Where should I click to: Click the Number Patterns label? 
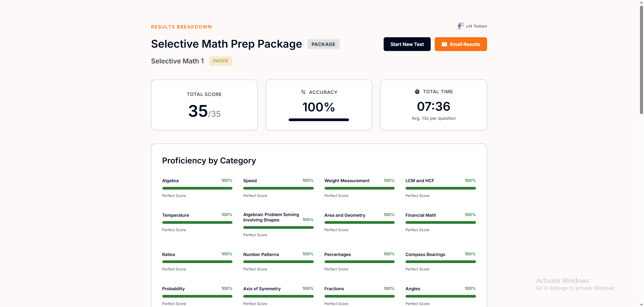261,255
